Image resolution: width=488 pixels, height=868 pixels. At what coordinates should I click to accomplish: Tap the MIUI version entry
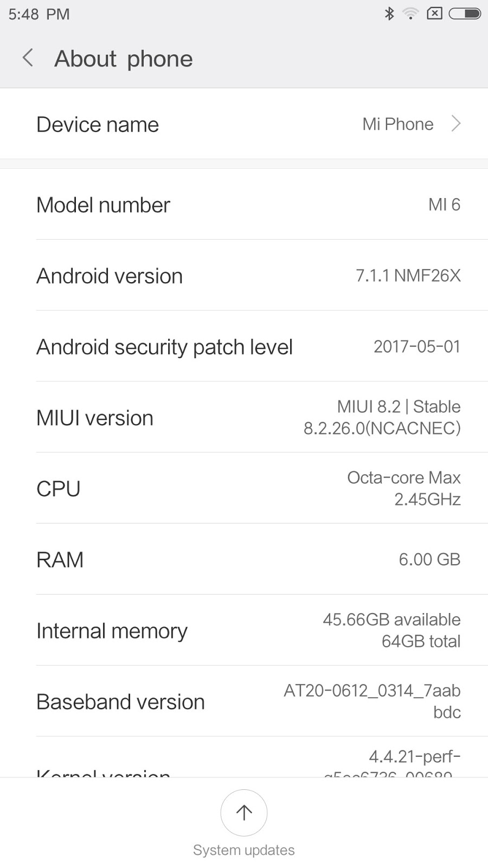244,418
